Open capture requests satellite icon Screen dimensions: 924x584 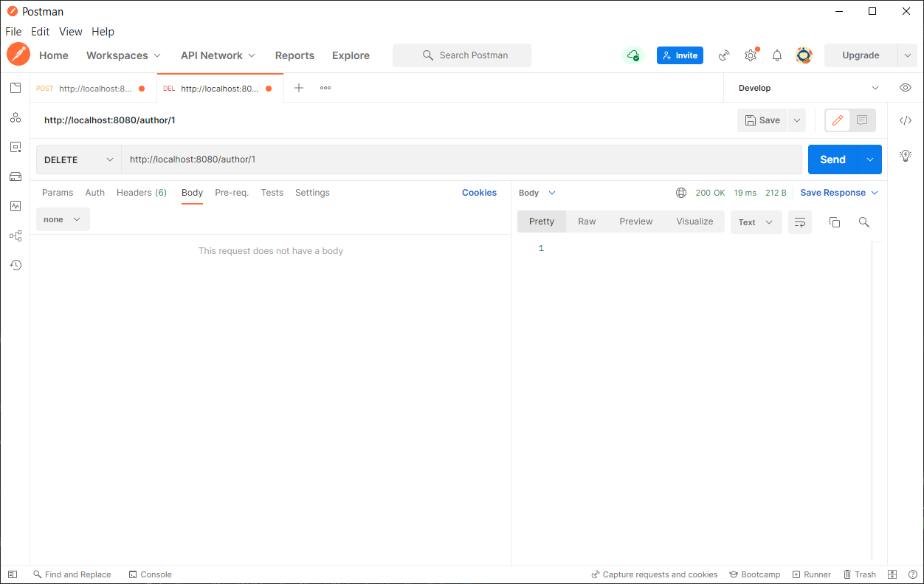724,55
